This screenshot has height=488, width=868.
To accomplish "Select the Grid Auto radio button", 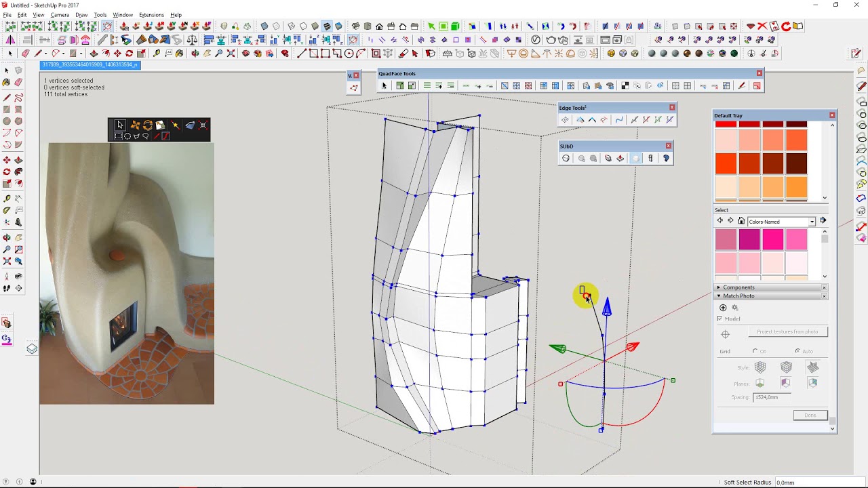I will coord(797,351).
